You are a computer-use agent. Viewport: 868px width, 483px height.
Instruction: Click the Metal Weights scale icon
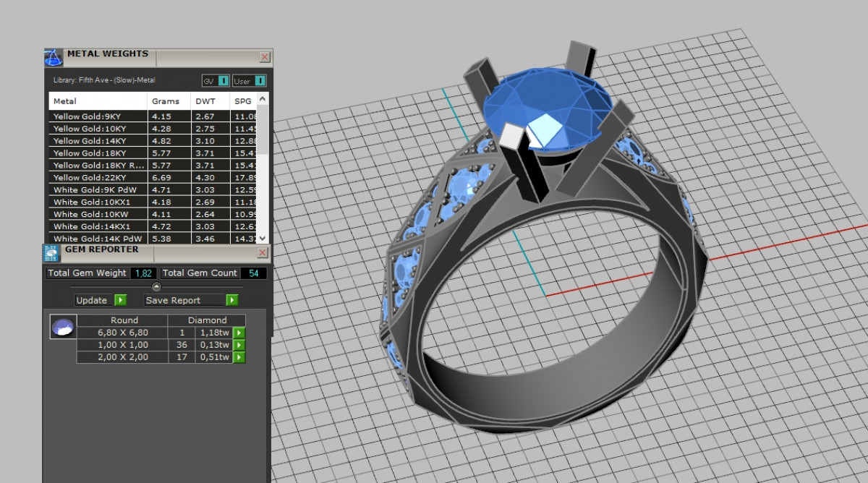click(x=54, y=57)
